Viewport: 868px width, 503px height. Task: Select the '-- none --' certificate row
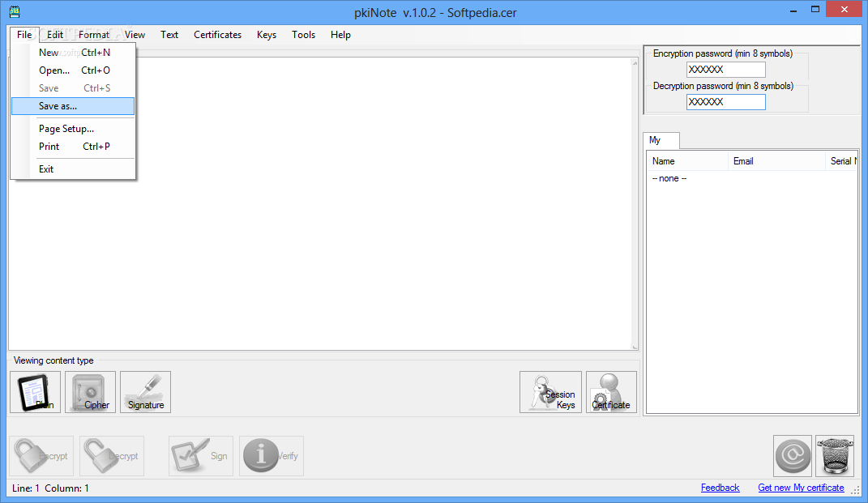[669, 178]
